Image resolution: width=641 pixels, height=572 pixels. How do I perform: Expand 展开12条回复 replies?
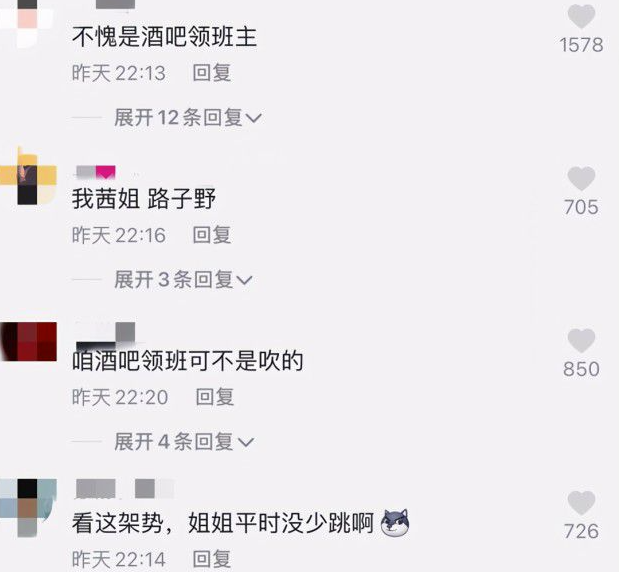click(188, 118)
